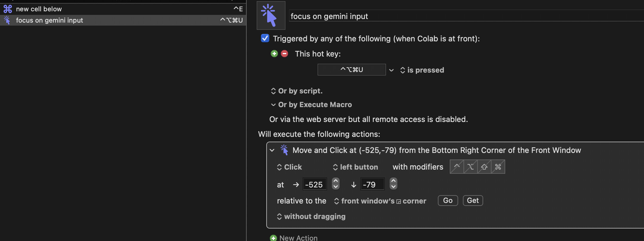644x241 pixels.
Task: Increase horizontal offset with the stepper up arrow
Action: (336, 181)
